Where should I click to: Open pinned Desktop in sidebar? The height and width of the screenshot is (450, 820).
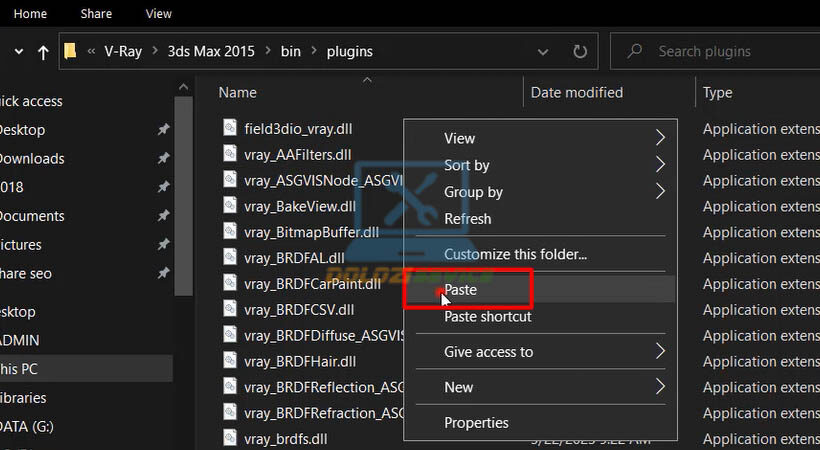22,130
